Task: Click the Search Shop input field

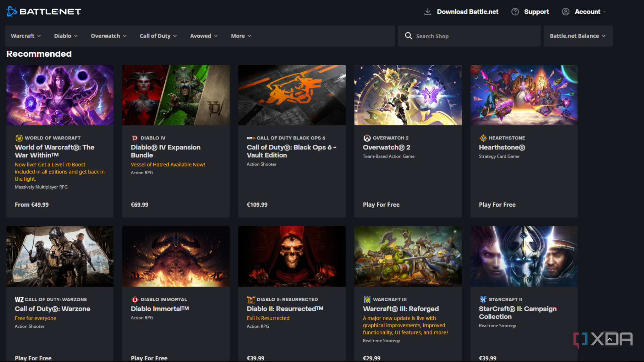Action: [469, 36]
